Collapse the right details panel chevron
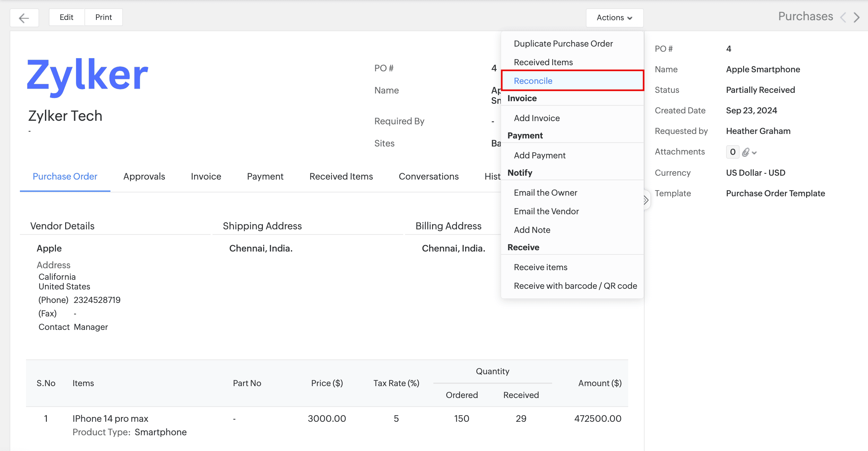The width and height of the screenshot is (868, 451). point(646,200)
